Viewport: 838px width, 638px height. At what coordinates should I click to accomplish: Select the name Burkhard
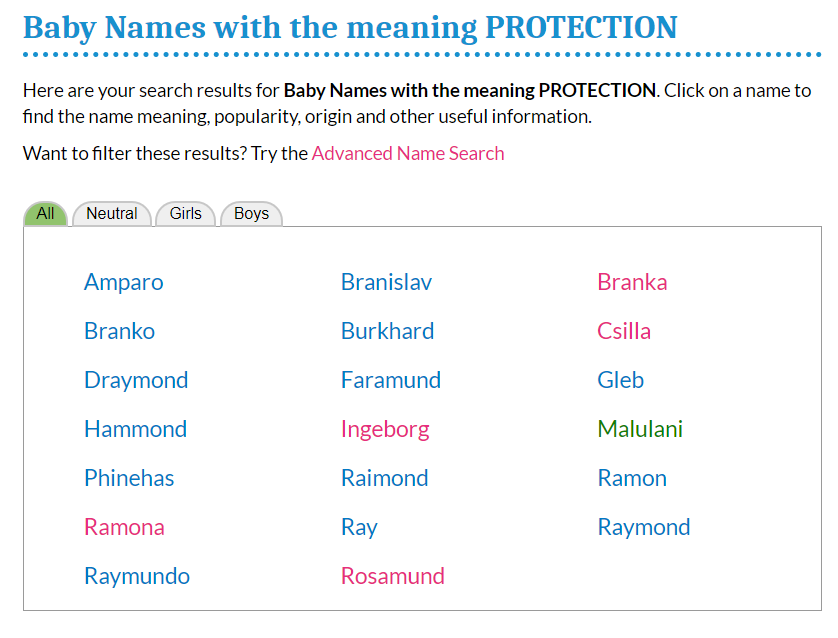coord(387,331)
